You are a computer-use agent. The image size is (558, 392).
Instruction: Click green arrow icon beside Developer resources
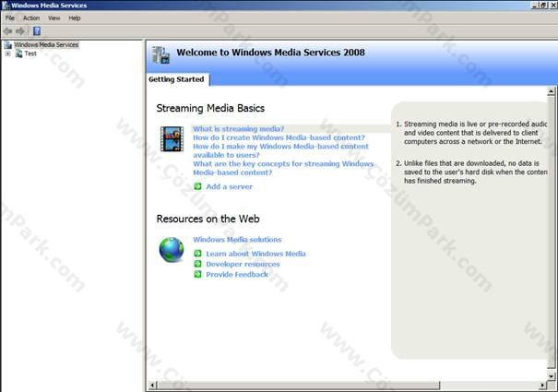[197, 264]
